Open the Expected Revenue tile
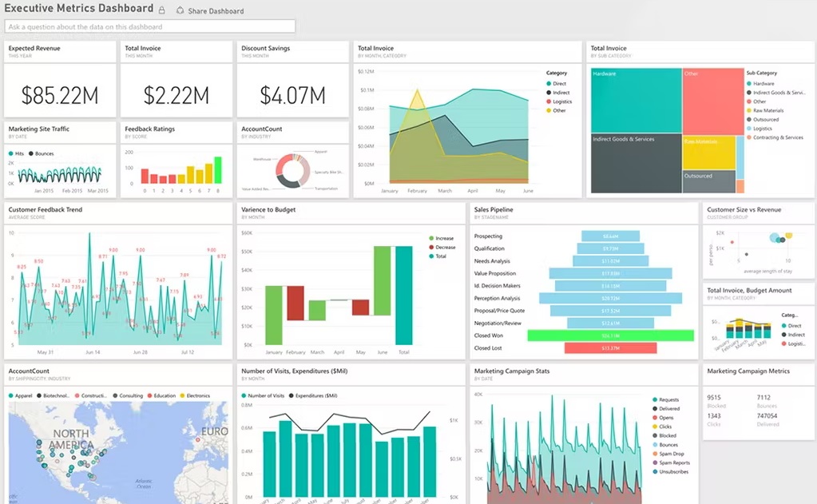The width and height of the screenshot is (817, 504). pyautogui.click(x=60, y=80)
